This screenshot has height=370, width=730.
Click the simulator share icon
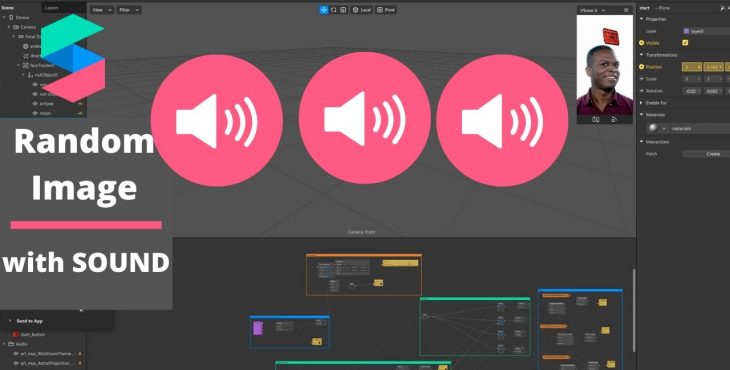coord(614,120)
